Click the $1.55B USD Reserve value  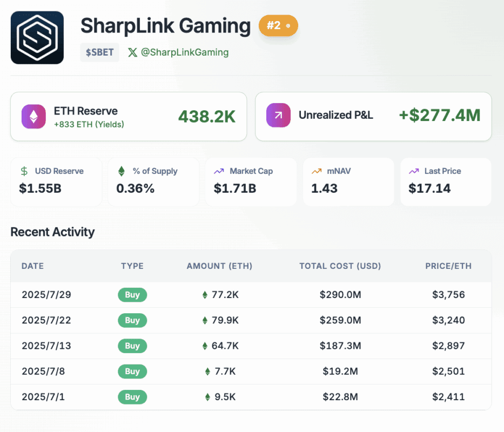point(40,188)
